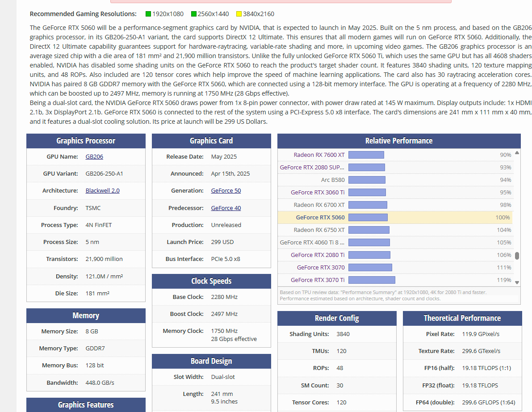Open GeForce RTX 4060 Ti 8 GB entry
This screenshot has height=412, width=532.
pos(312,242)
